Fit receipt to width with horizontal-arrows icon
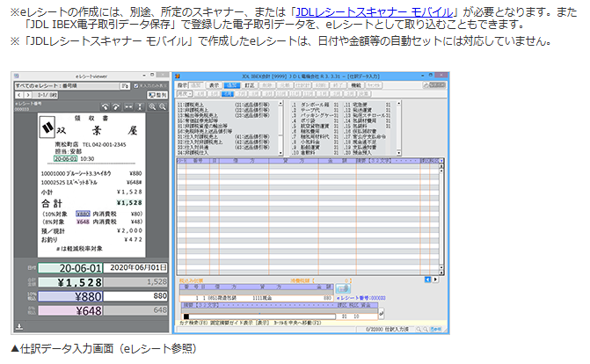This screenshot has height=364, width=590. (128, 107)
